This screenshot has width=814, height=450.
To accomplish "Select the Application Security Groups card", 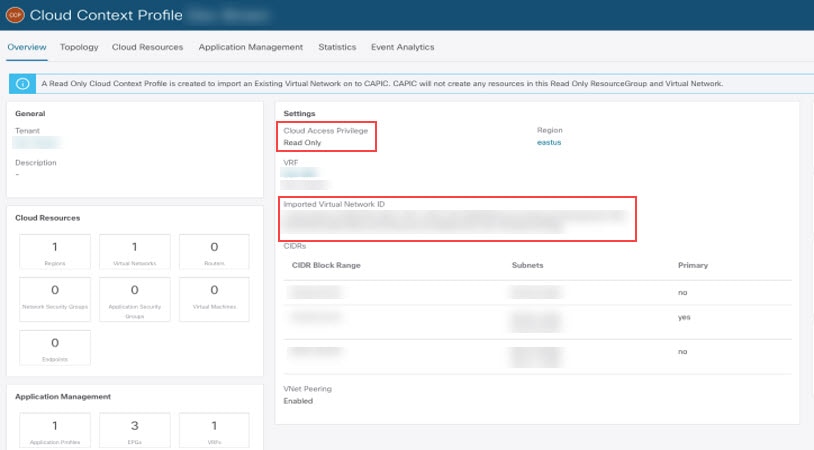I will [134, 299].
